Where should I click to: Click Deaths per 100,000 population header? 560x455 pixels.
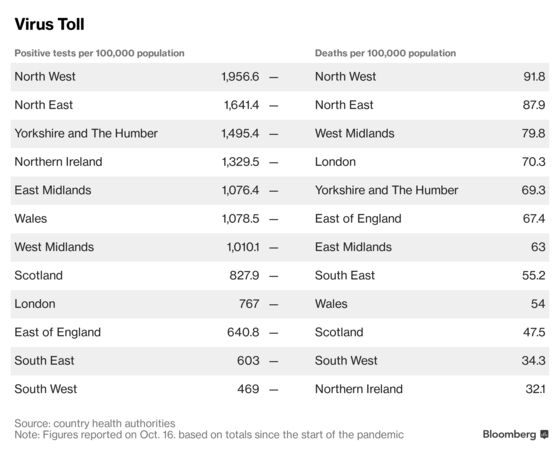tap(385, 53)
